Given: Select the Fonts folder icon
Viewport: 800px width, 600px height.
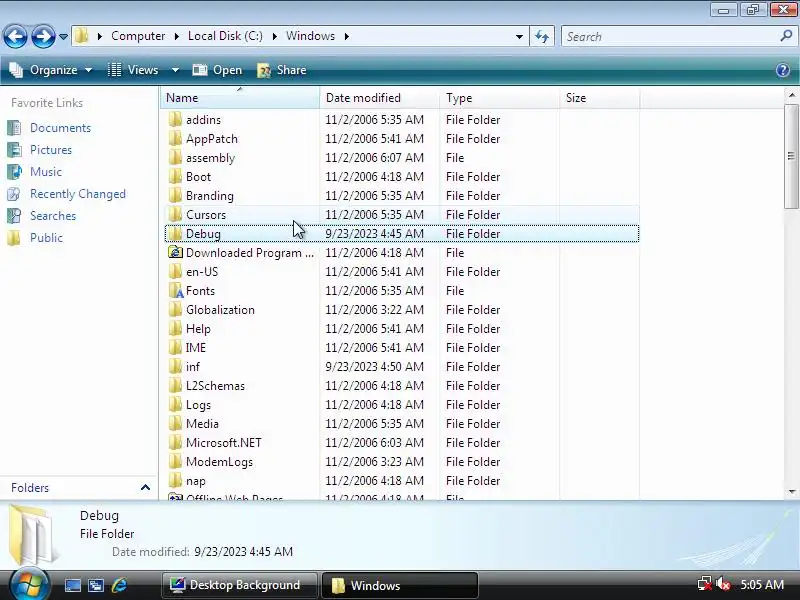Looking at the screenshot, I should click(x=175, y=290).
